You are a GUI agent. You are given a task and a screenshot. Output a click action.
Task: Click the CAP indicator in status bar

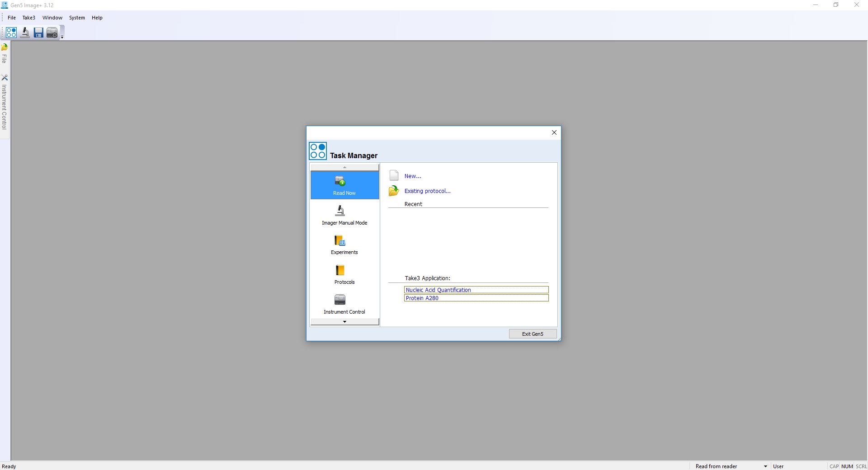834,466
